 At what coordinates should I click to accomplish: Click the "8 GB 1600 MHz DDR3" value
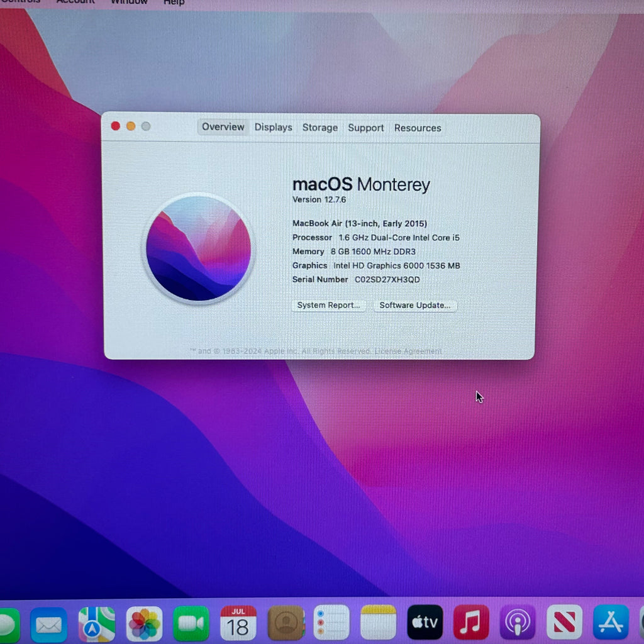[373, 252]
